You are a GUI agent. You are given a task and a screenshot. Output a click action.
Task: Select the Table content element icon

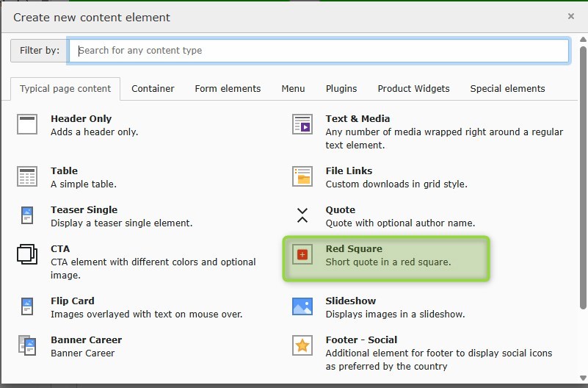(27, 176)
